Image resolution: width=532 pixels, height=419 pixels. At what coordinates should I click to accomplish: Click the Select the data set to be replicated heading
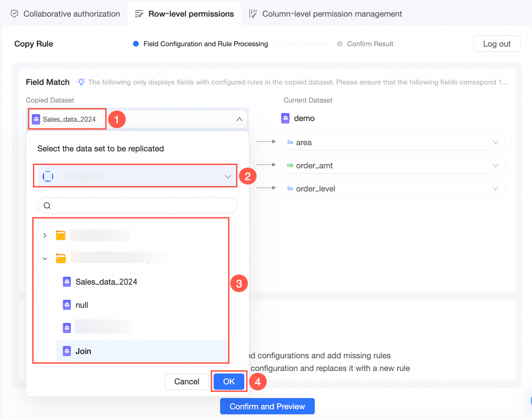pos(100,148)
